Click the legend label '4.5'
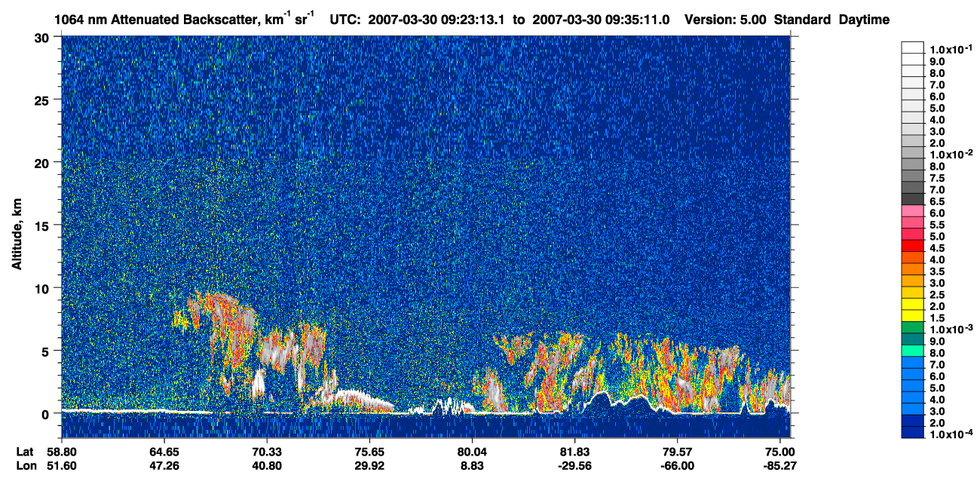This screenshot has width=980, height=503. click(x=938, y=247)
